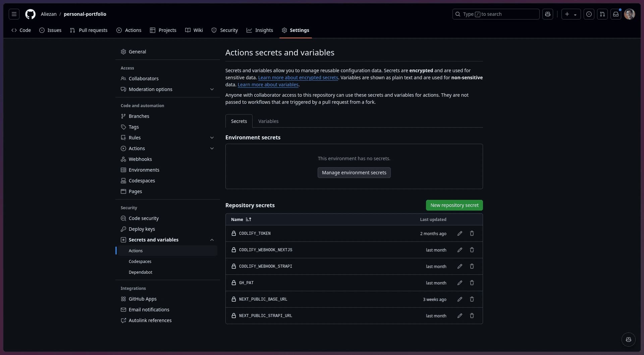The width and height of the screenshot is (644, 355).
Task: Delete the COOLIFY_TOKEN secret
Action: tap(472, 233)
